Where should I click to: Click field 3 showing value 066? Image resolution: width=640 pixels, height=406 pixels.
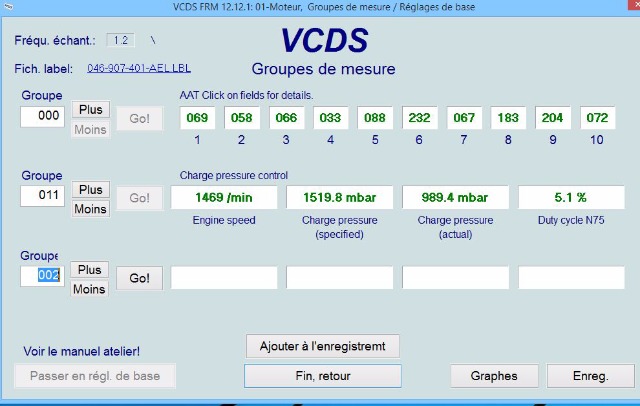click(x=286, y=118)
